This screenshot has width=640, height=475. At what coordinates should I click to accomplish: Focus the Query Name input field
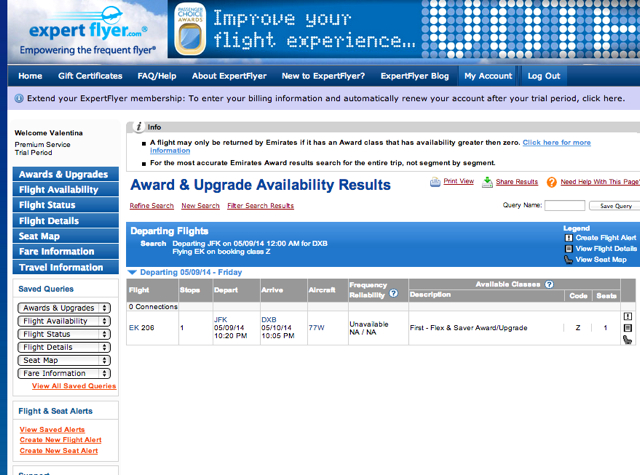pos(565,206)
